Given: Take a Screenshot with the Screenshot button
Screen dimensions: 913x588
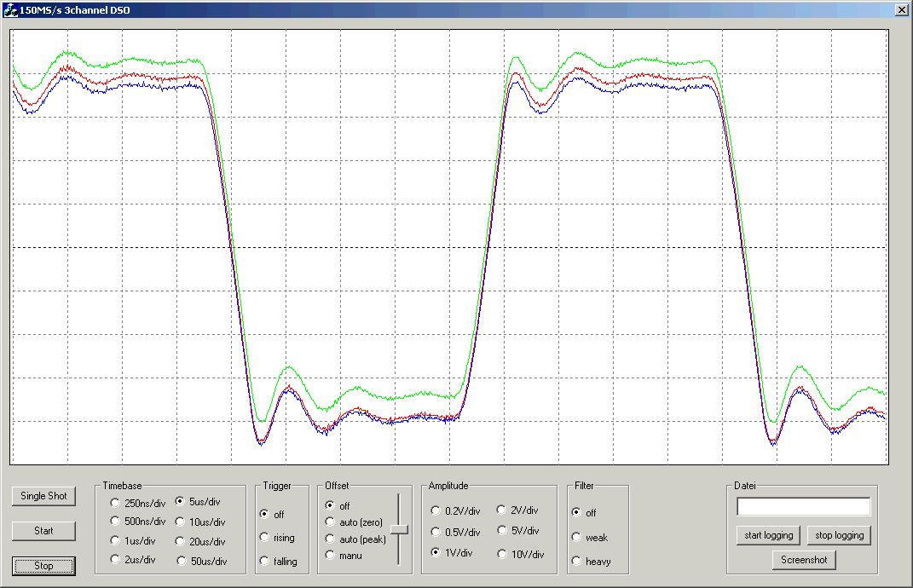Looking at the screenshot, I should click(804, 560).
